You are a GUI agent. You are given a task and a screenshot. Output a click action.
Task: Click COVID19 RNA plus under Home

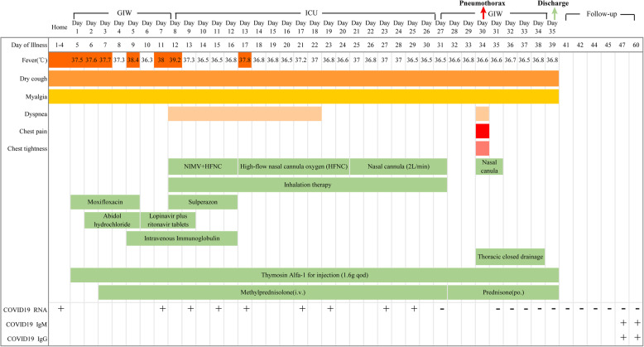(x=60, y=308)
